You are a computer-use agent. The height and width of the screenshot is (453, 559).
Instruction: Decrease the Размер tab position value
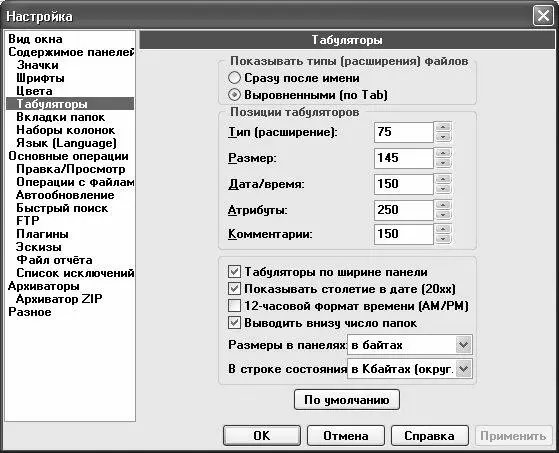point(443,163)
